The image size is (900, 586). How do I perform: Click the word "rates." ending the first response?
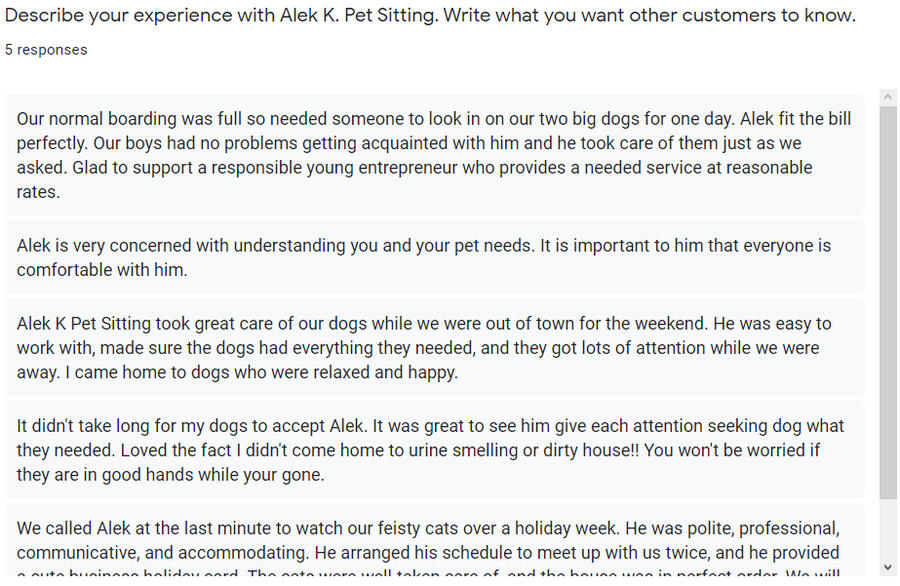tap(38, 192)
